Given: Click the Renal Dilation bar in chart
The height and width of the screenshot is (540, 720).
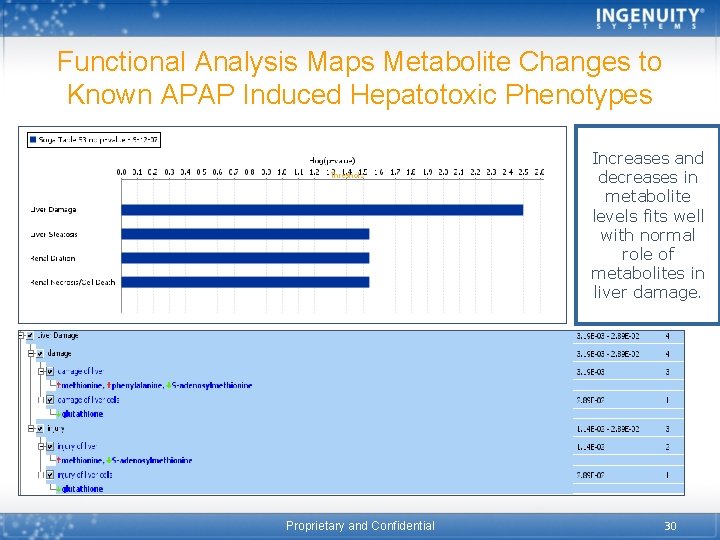Looking at the screenshot, I should pos(245,258).
